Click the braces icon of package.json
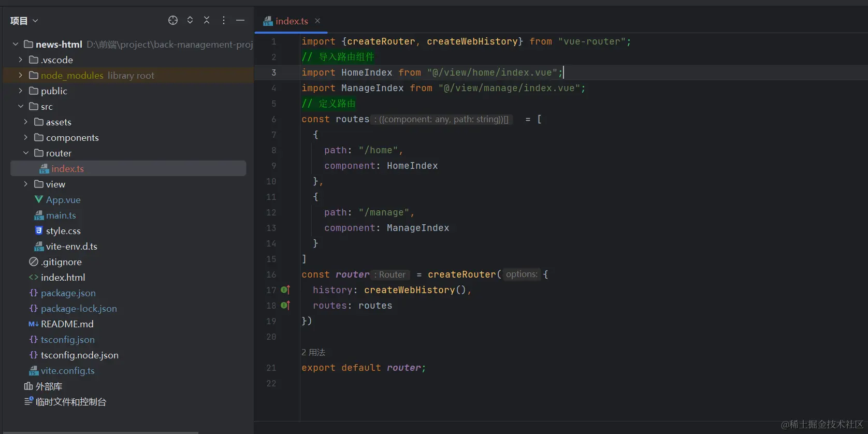 [x=34, y=293]
